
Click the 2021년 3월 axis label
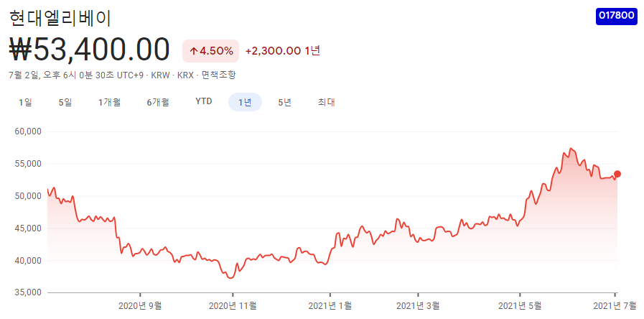418,305
